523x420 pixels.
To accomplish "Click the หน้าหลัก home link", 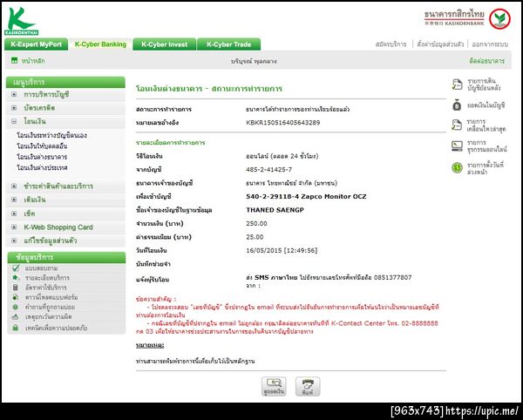I will coord(33,61).
